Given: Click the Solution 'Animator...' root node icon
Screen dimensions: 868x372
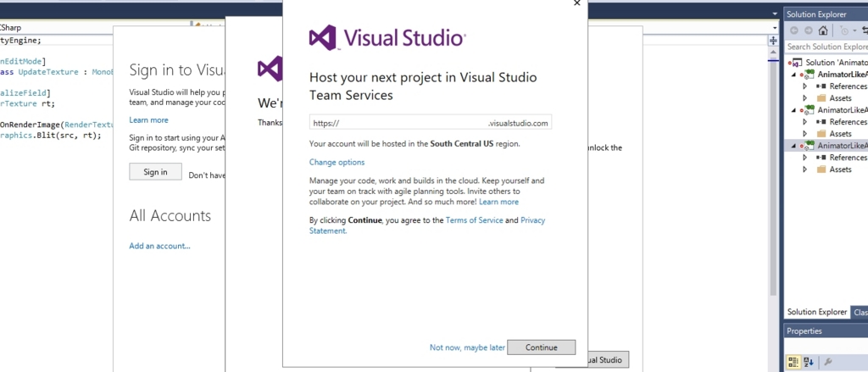Looking at the screenshot, I should pyautogui.click(x=797, y=63).
